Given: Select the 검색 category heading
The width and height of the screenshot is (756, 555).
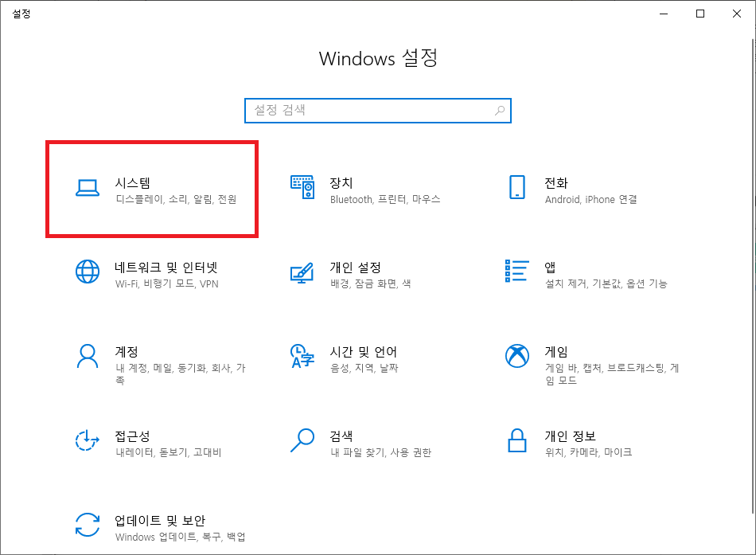Looking at the screenshot, I should coord(341,436).
